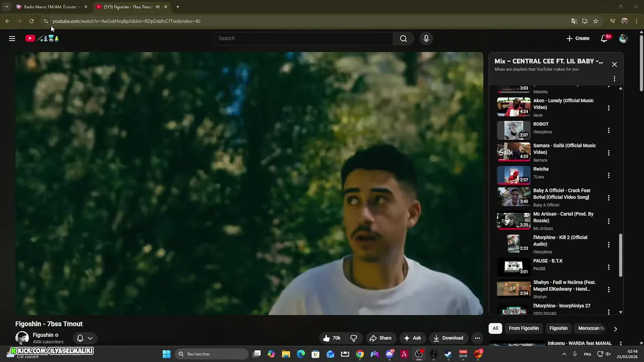The width and height of the screenshot is (644, 362).
Task: Play l'Morphine - Kill 2 (Official Audio)
Action: pyautogui.click(x=514, y=243)
